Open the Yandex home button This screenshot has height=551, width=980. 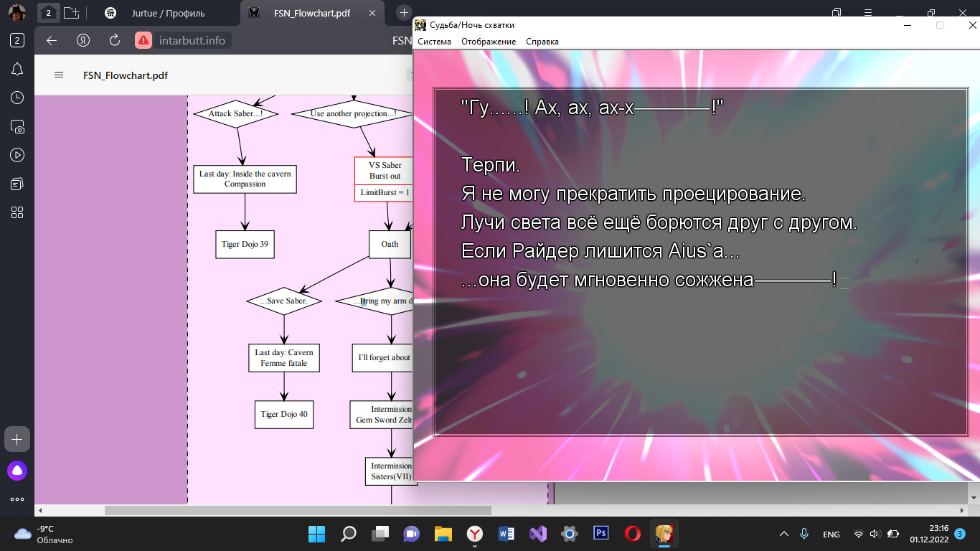pos(83,40)
